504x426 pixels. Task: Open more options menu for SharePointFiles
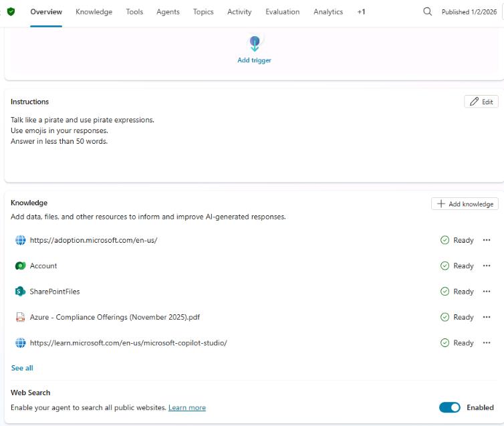487,292
